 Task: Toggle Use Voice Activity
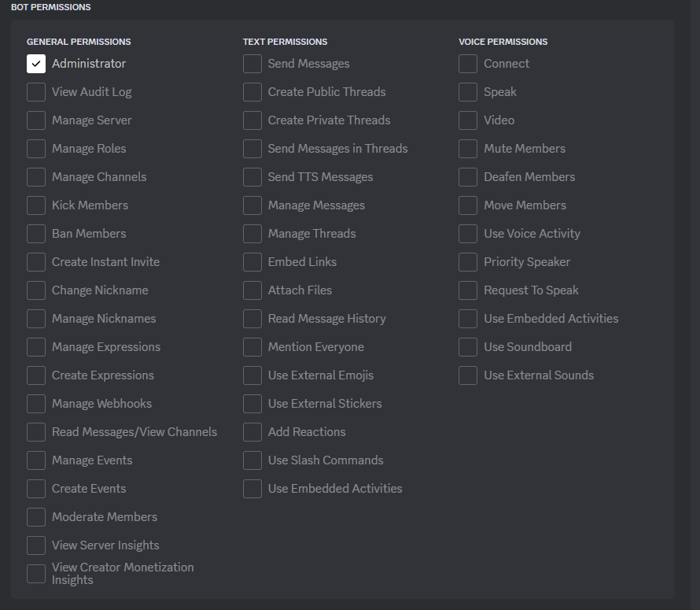[x=468, y=234]
